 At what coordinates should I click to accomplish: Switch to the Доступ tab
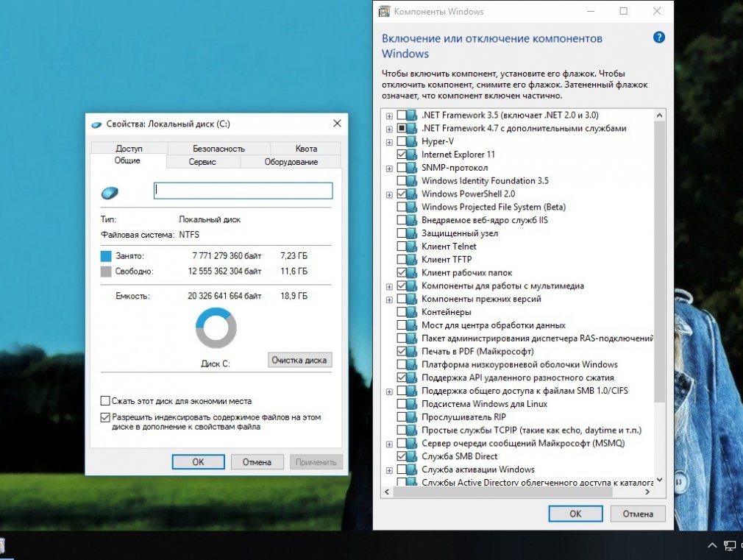click(129, 149)
